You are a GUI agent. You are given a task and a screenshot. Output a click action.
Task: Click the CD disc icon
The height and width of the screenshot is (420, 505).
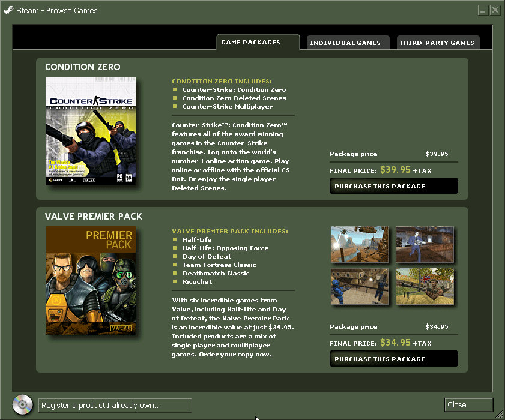(x=22, y=405)
